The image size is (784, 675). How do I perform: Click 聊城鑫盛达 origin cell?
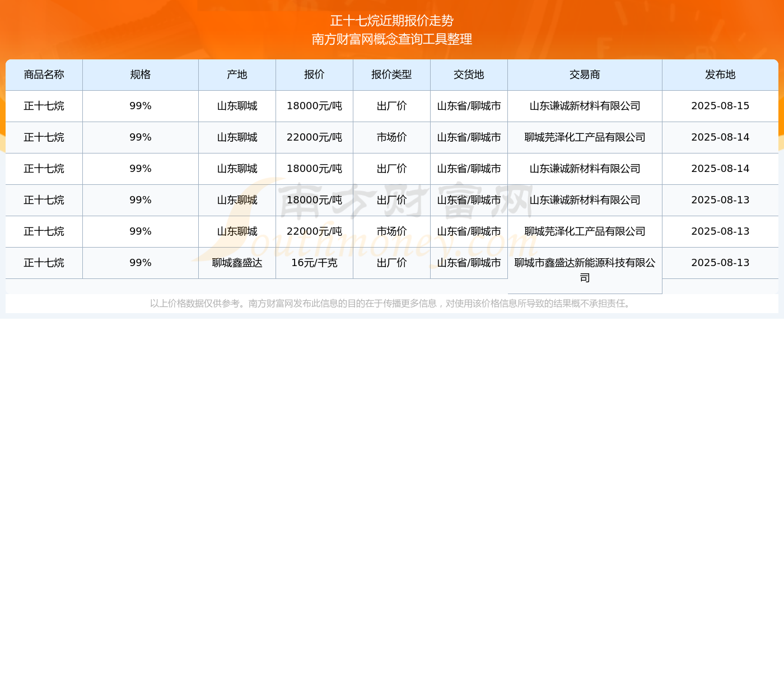click(237, 263)
